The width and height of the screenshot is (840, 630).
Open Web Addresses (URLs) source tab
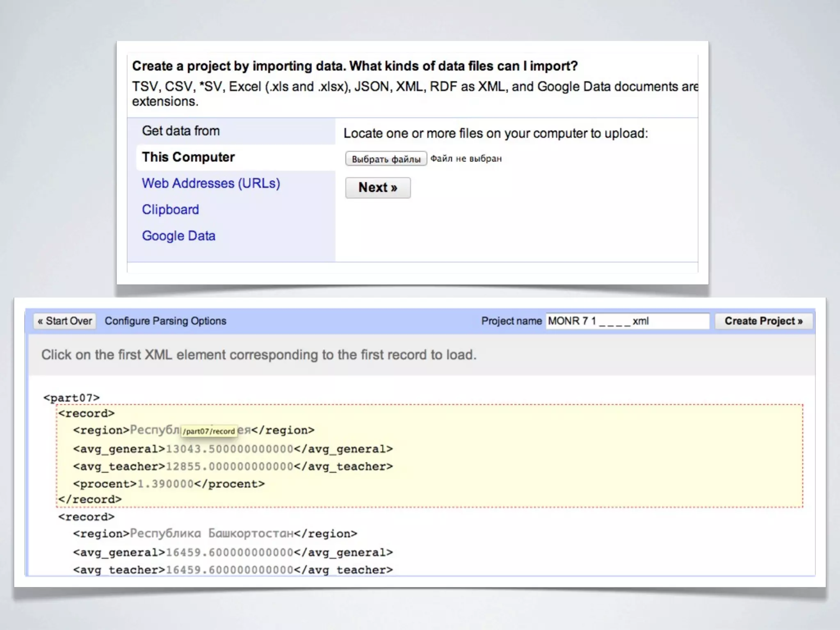click(x=211, y=183)
